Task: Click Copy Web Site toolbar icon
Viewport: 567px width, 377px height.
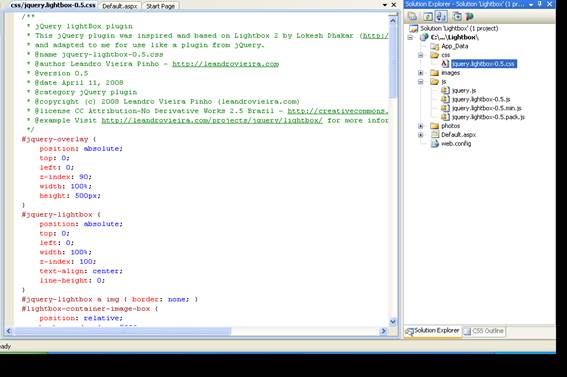Action: point(457,16)
